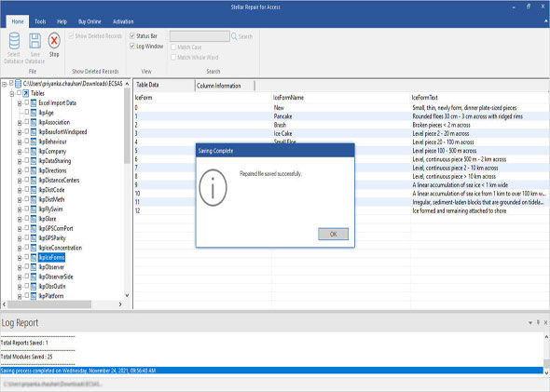The image size is (550, 392).
Task: Expand the lkpObserver tree node
Action: click(x=20, y=267)
